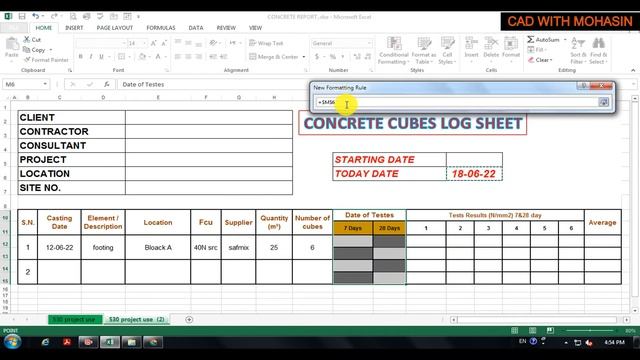640x360 pixels.
Task: Open the font size dropdown showing 14
Action: point(144,43)
